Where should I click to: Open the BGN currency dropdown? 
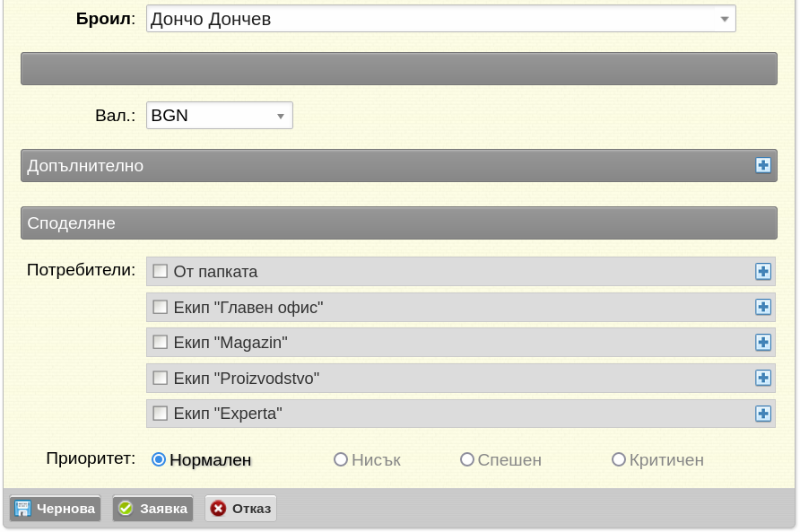pos(220,116)
